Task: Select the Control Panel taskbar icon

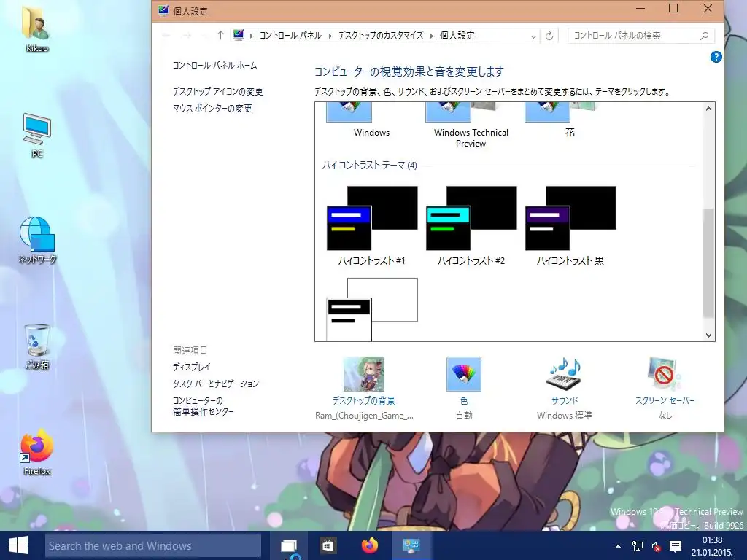Action: tap(410, 545)
